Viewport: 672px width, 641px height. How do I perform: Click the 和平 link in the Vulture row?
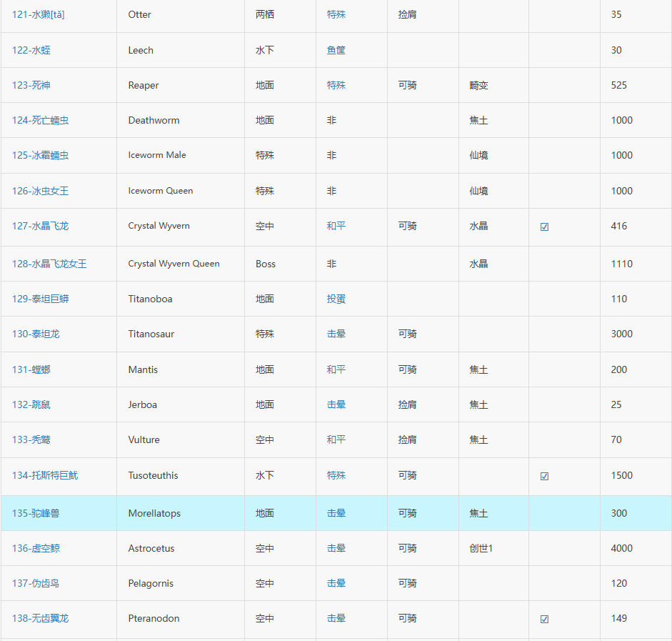(x=336, y=440)
